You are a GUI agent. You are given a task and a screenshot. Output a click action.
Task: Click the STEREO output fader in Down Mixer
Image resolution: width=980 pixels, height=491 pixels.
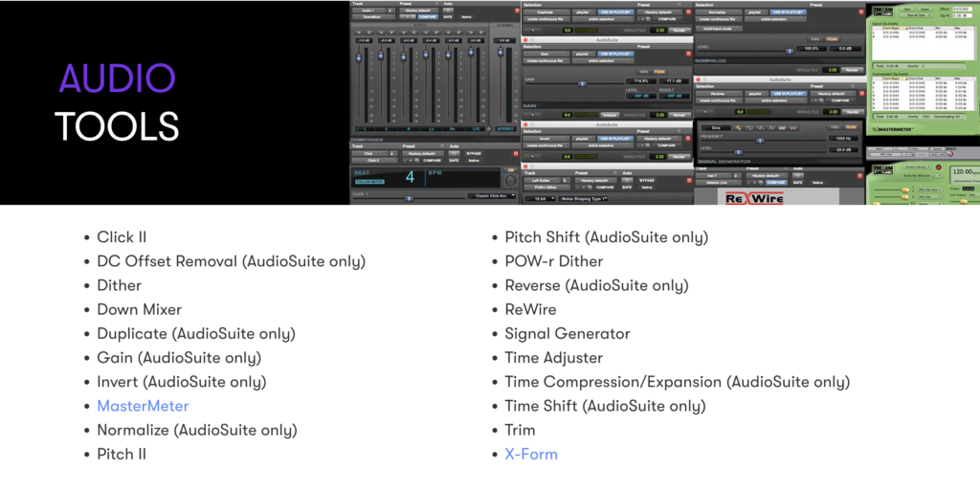(x=500, y=52)
